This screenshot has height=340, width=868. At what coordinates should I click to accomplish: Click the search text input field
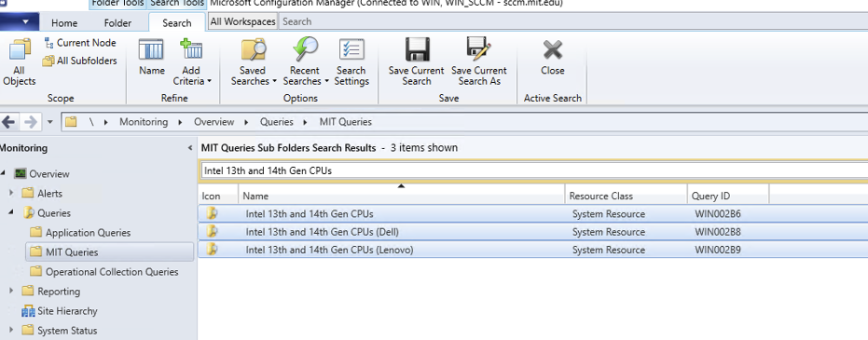point(532,170)
